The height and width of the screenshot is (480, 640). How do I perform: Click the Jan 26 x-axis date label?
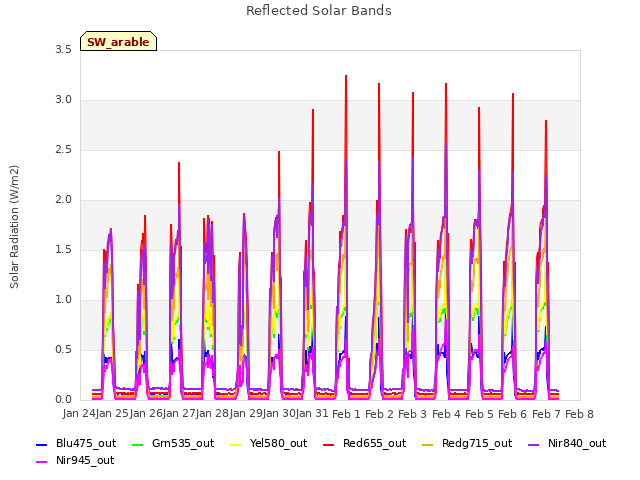pyautogui.click(x=146, y=414)
